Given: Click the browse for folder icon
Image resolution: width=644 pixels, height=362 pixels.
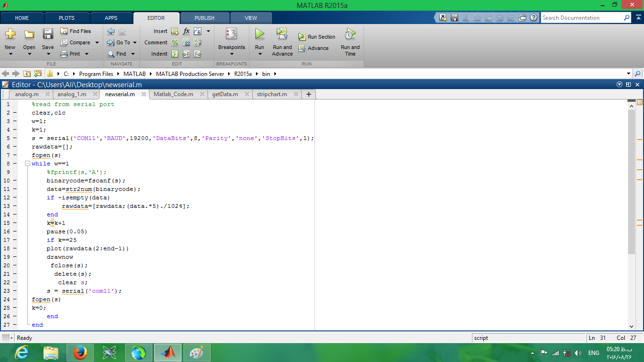Looking at the screenshot, I should pyautogui.click(x=38, y=74).
